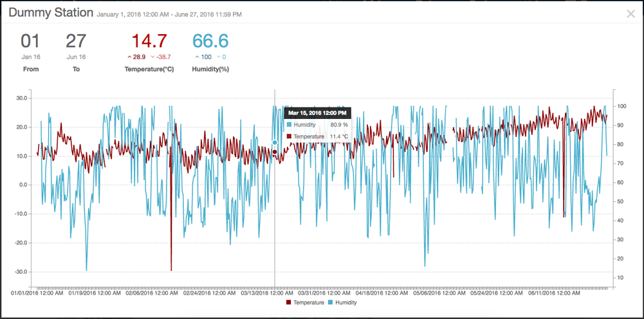
Task: Click the Mar 15, 2016 tooltip header
Action: tap(317, 113)
